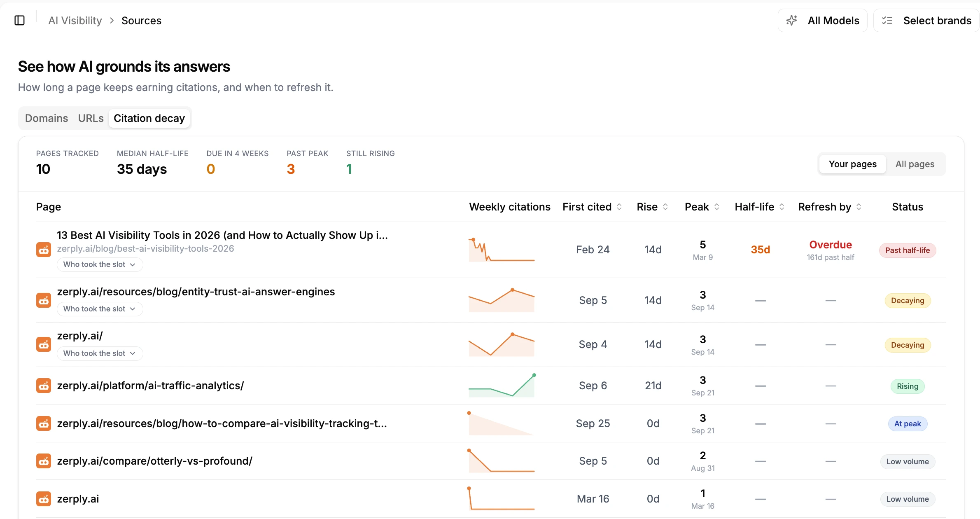The width and height of the screenshot is (980, 519).
Task: Click the bot icon for entity-trust-ai-answer-engines row
Action: (x=44, y=300)
